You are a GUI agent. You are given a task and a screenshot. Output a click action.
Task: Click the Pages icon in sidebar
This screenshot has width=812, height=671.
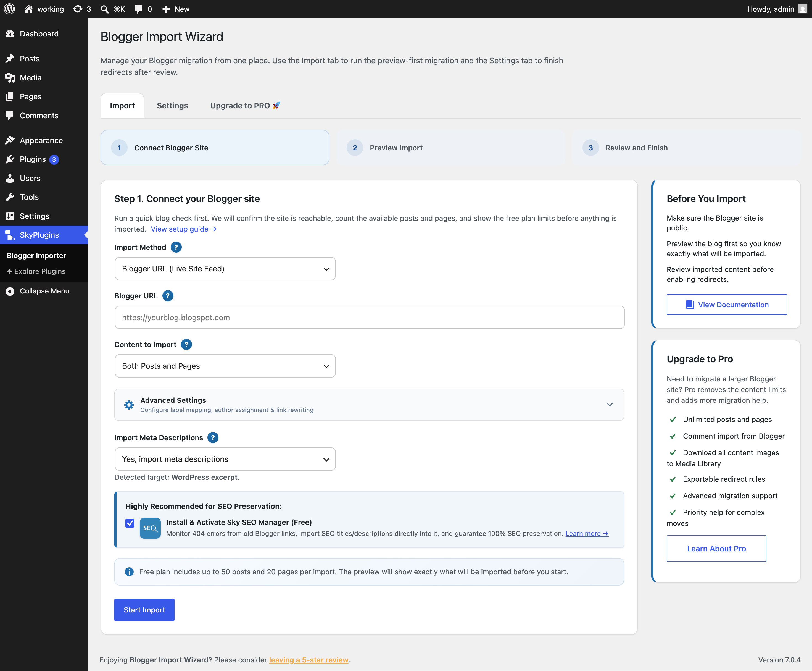(10, 97)
